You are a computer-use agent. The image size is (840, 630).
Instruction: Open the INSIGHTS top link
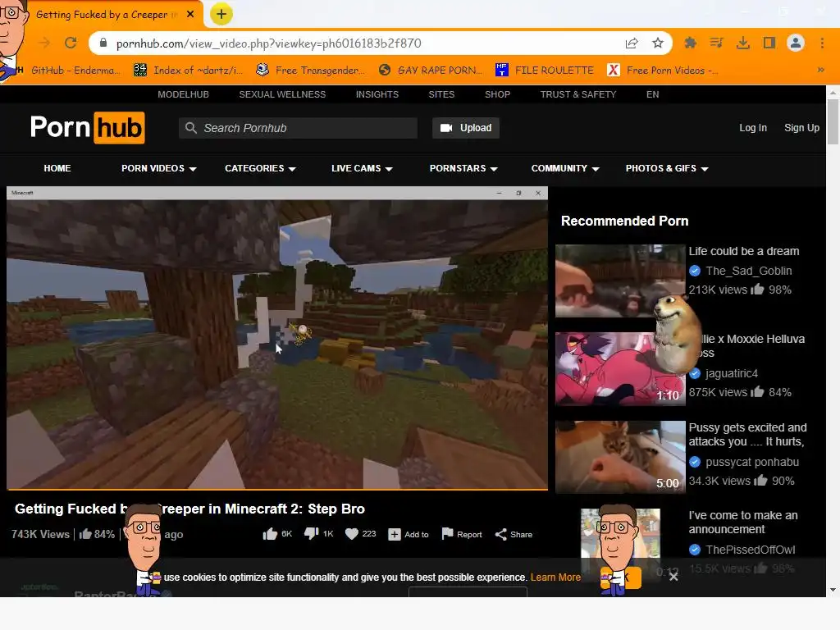[377, 94]
